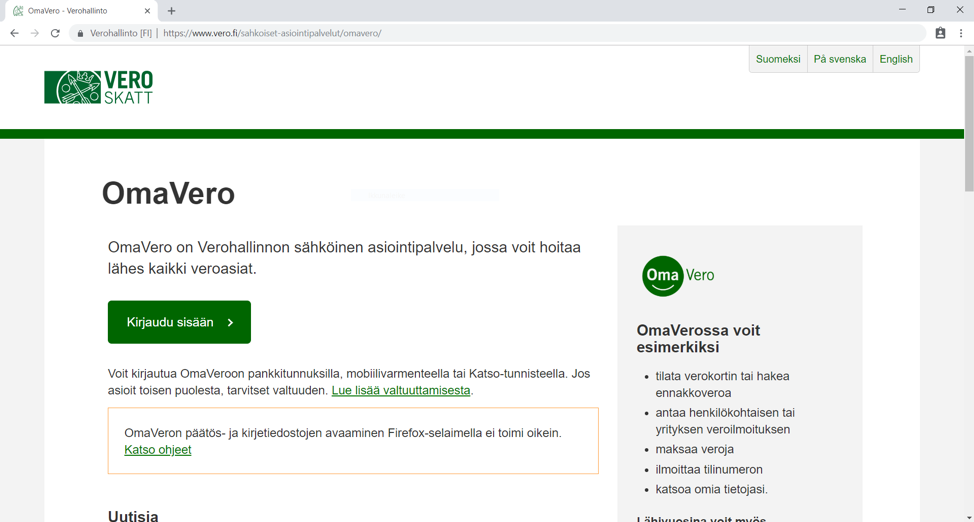Follow the Katso ohjeet link

coord(158,450)
